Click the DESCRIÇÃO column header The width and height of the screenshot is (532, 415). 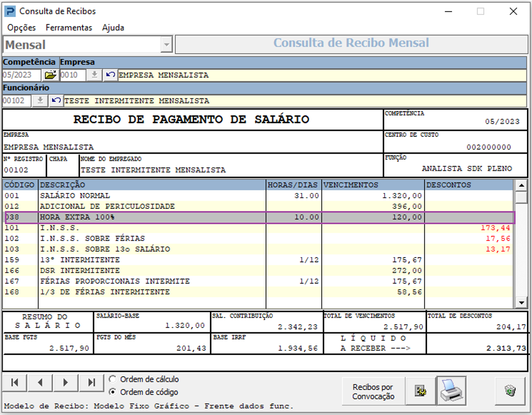(152, 185)
